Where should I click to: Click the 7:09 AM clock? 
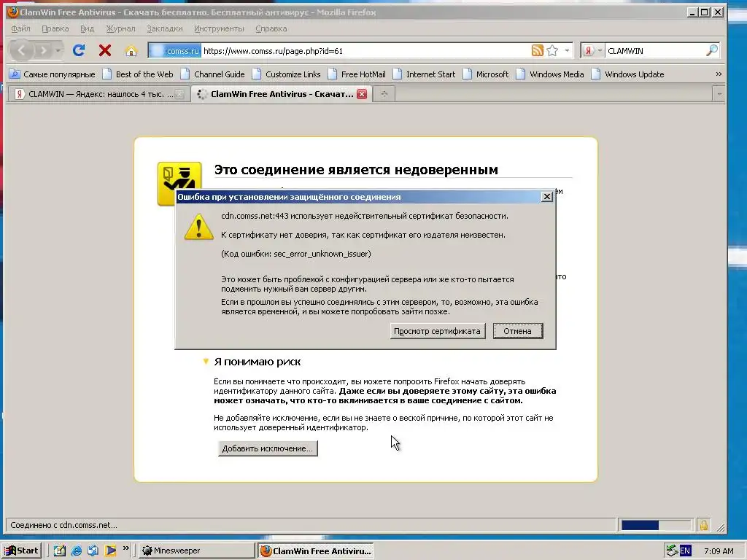click(719, 551)
